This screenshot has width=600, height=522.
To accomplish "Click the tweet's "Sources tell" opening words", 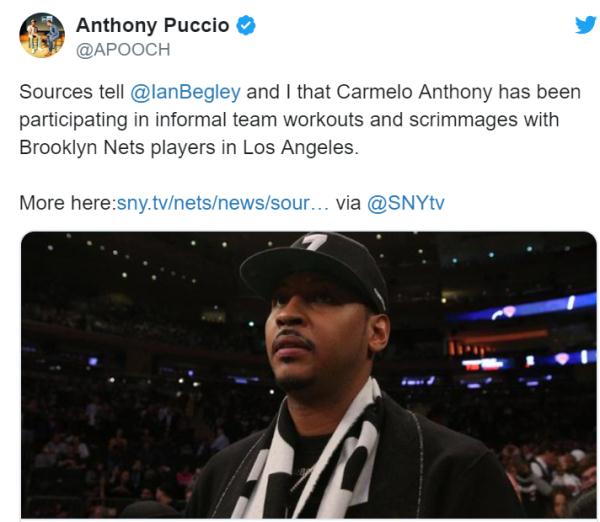I will coord(72,92).
